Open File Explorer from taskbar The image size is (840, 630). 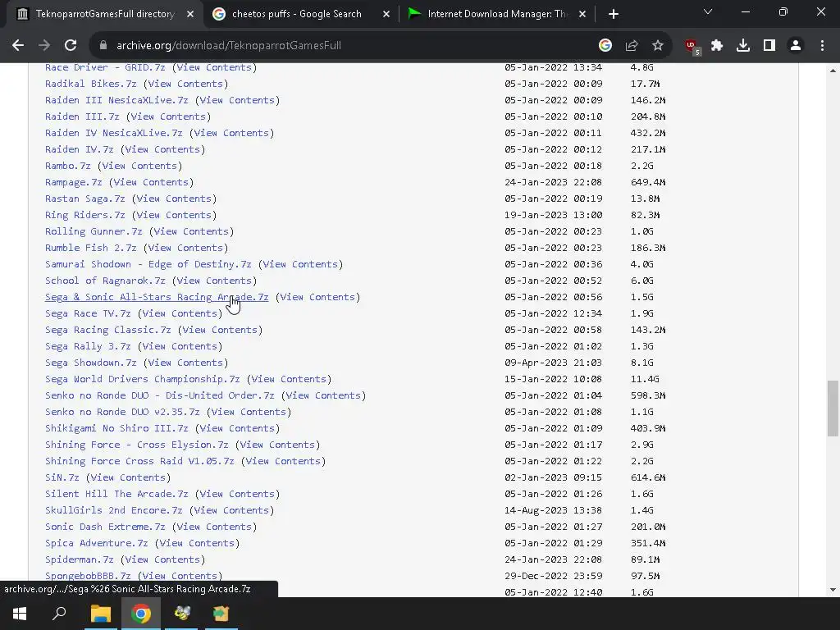pos(101,614)
